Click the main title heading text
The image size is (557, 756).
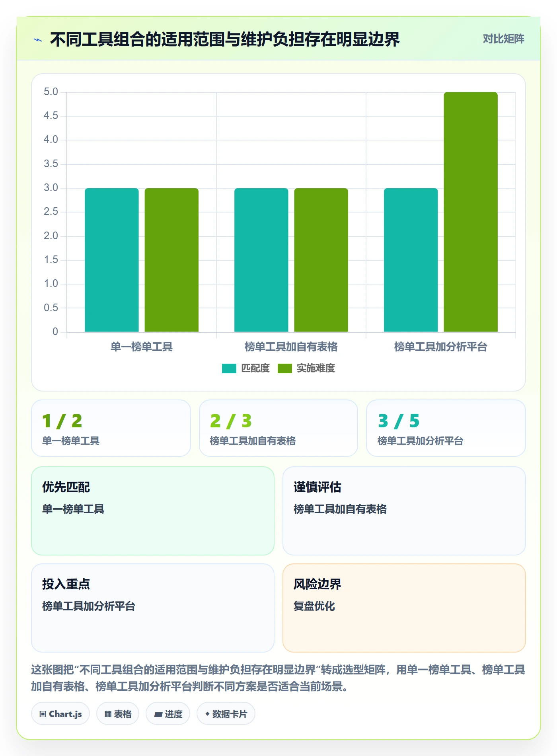(225, 39)
